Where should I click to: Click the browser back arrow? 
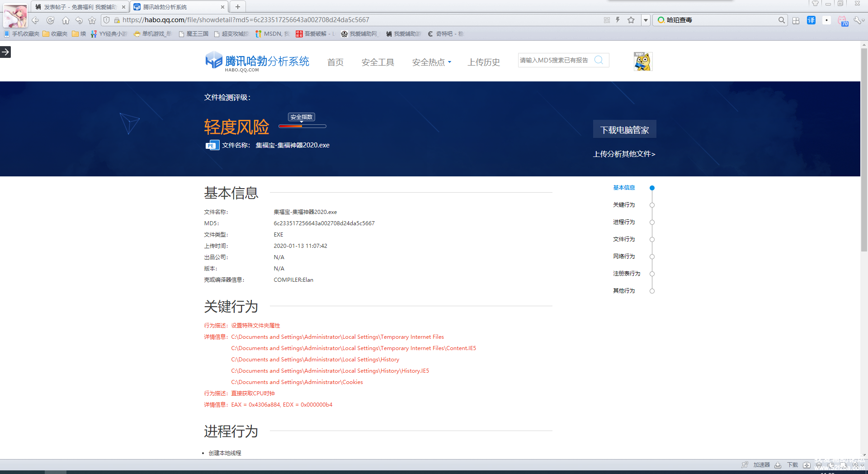click(35, 20)
